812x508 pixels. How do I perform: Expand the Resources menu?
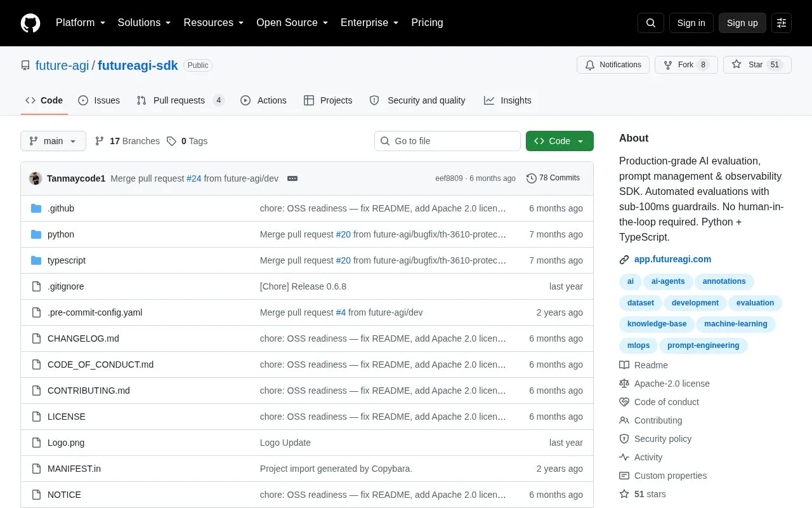coord(214,23)
